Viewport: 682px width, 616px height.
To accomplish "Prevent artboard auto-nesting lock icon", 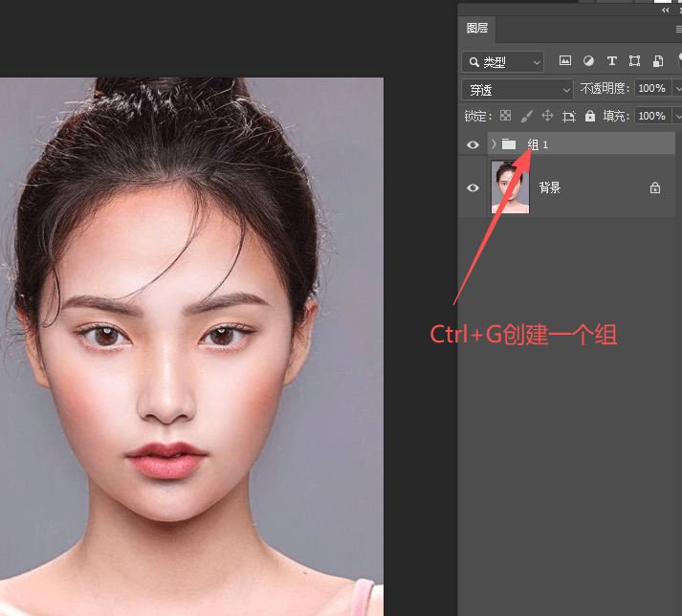I will 568,116.
